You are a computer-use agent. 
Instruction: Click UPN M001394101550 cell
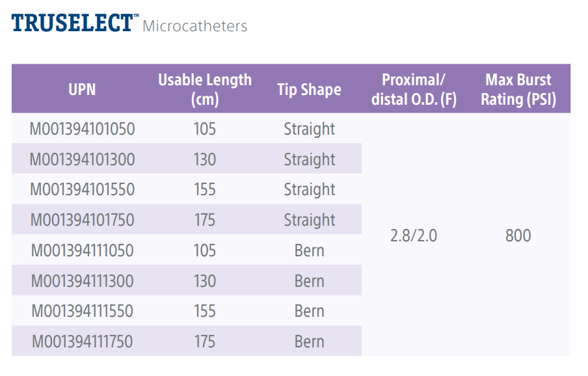pyautogui.click(x=82, y=189)
